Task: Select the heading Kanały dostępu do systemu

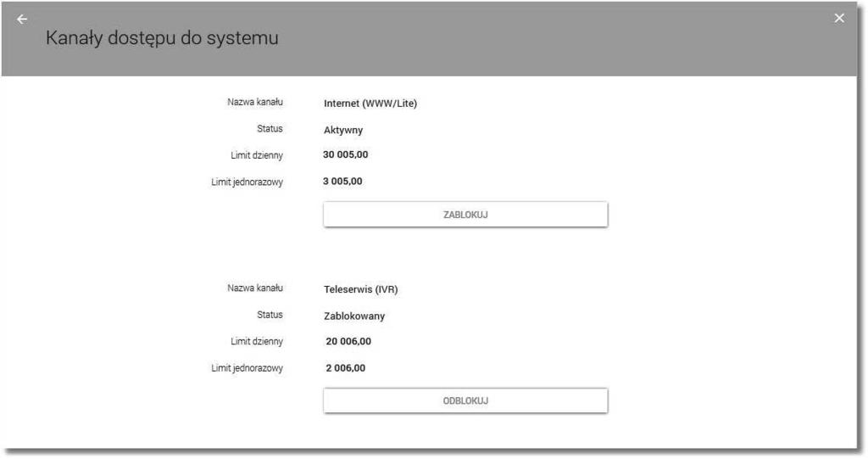Action: point(162,38)
